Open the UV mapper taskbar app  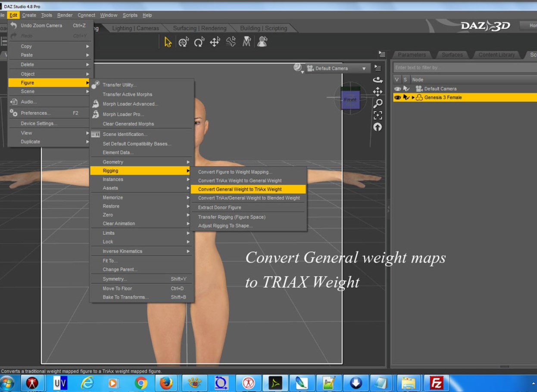[60, 383]
